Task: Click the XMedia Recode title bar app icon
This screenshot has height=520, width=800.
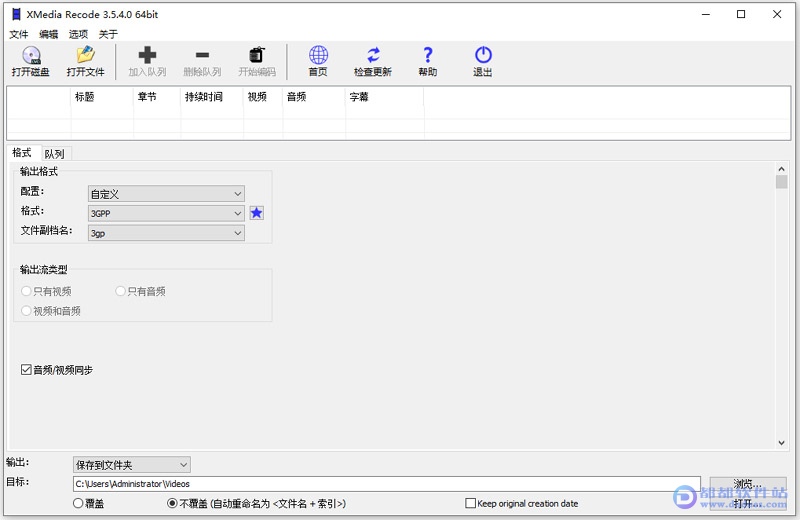Action: (16, 14)
